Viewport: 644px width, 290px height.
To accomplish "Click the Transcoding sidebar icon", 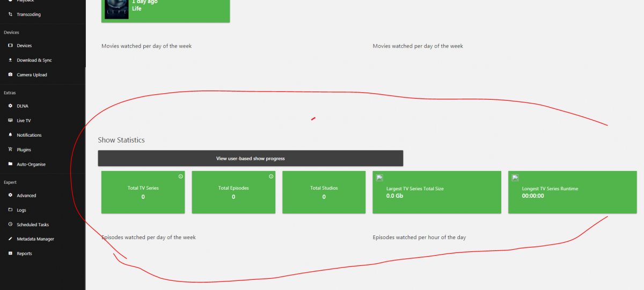I will (10, 14).
